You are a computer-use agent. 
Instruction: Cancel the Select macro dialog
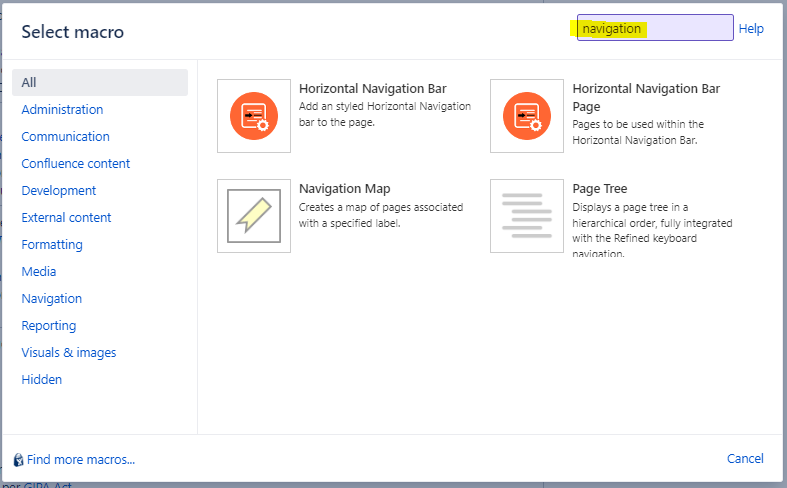click(745, 458)
